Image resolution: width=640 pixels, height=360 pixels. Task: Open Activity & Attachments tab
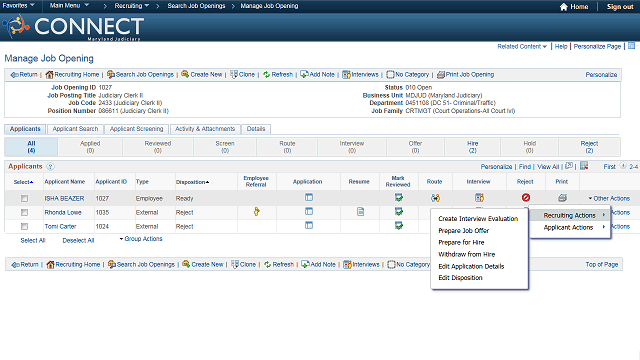tap(205, 129)
